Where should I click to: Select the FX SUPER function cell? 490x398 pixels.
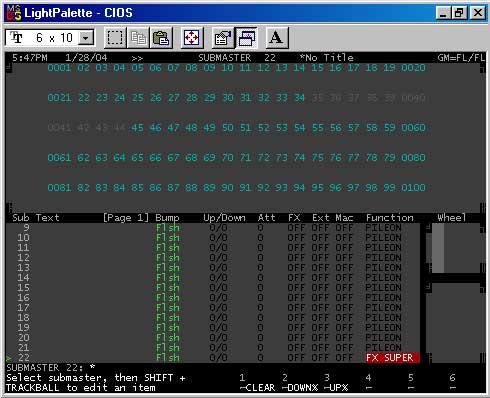click(x=393, y=358)
